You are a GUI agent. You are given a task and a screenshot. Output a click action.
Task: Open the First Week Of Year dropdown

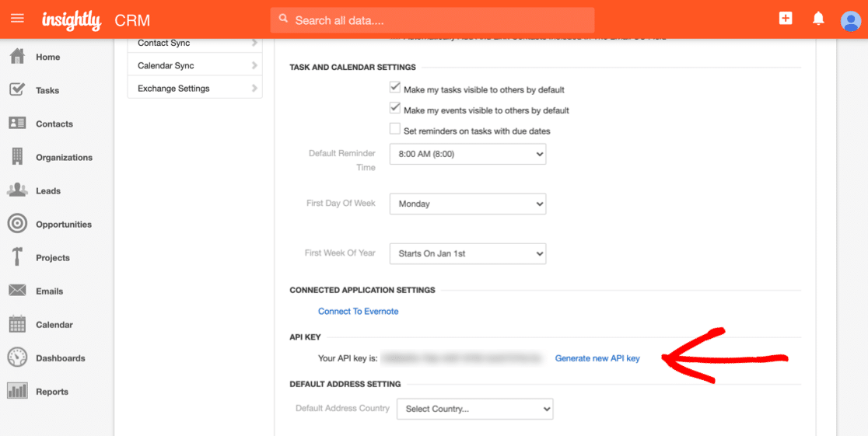pos(467,254)
